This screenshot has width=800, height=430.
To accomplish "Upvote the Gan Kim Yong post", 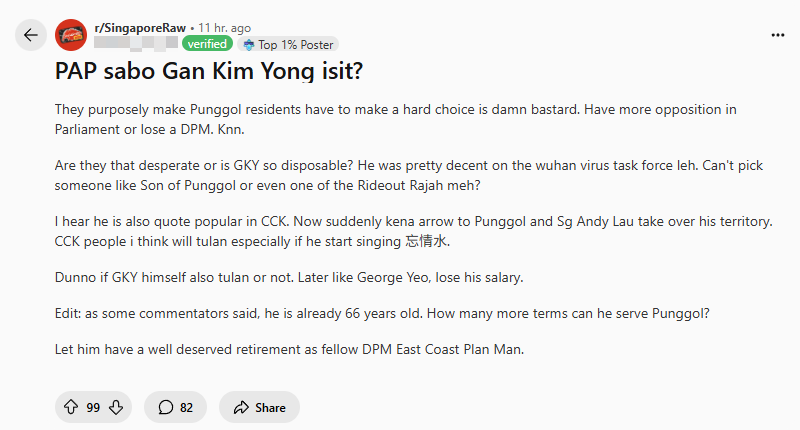I will [x=71, y=407].
